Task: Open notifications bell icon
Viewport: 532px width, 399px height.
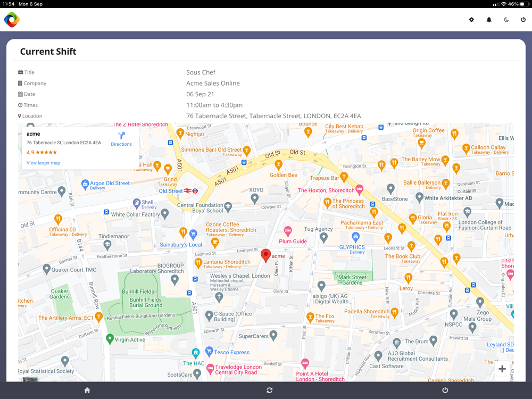Action: click(x=489, y=20)
